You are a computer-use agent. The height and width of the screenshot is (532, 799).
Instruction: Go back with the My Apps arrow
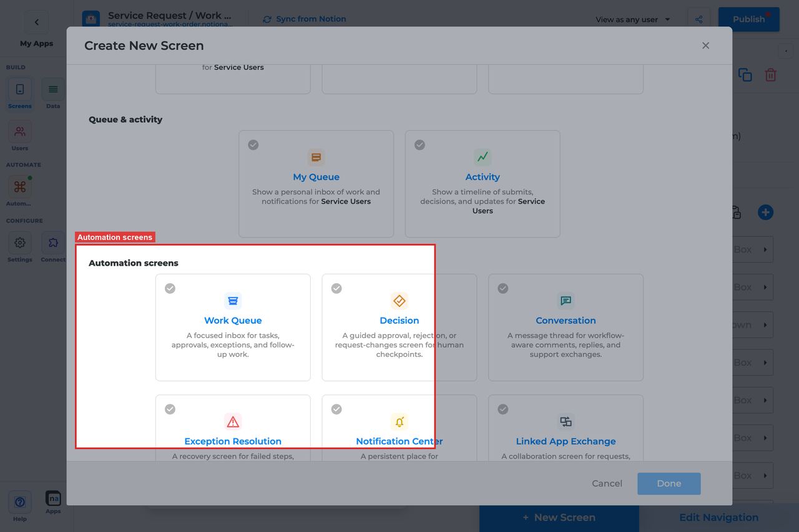tap(36, 22)
